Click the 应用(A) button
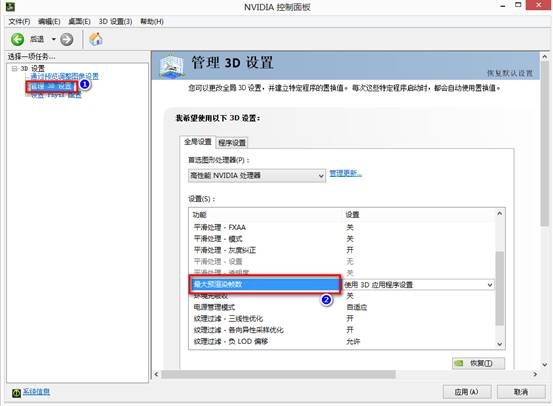 pos(467,392)
